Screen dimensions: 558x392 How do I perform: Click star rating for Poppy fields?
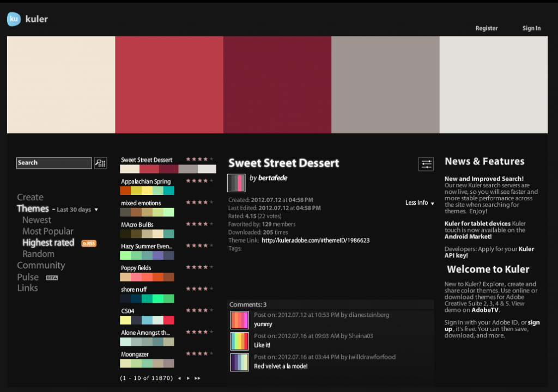pyautogui.click(x=199, y=267)
